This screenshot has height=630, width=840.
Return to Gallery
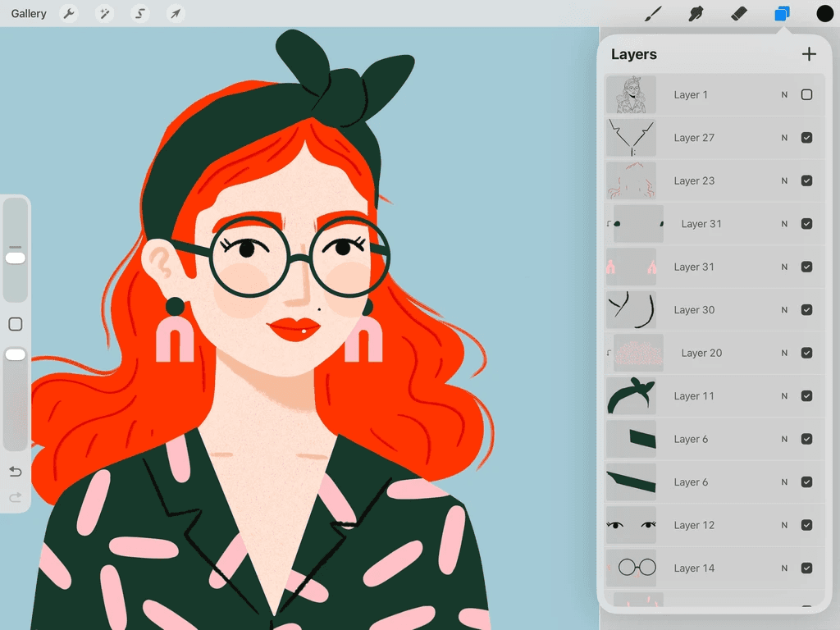(x=29, y=13)
